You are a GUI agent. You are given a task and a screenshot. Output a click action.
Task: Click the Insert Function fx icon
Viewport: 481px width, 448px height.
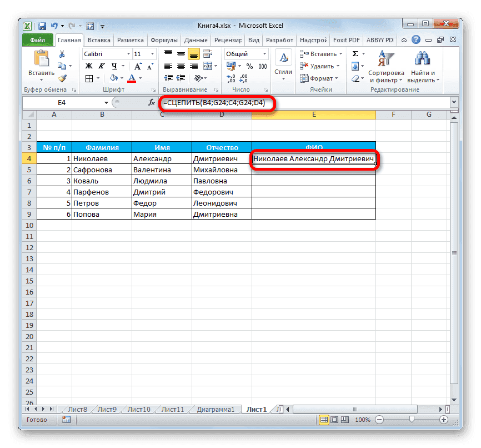(151, 102)
